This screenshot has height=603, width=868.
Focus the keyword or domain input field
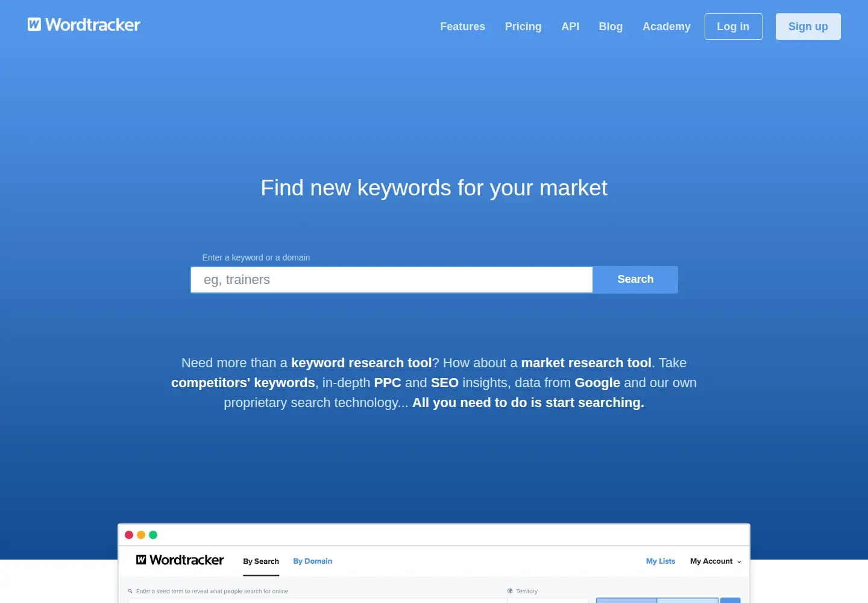392,280
